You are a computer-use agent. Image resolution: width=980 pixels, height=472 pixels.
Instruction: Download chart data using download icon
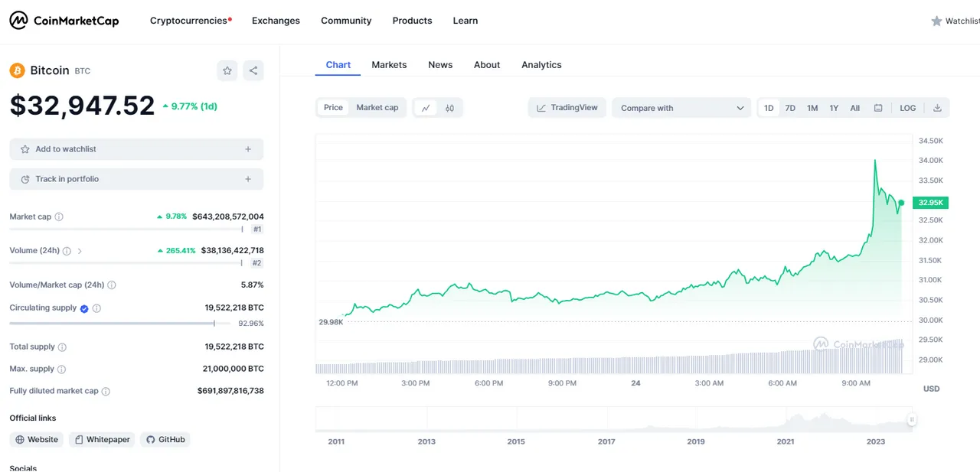pos(937,108)
